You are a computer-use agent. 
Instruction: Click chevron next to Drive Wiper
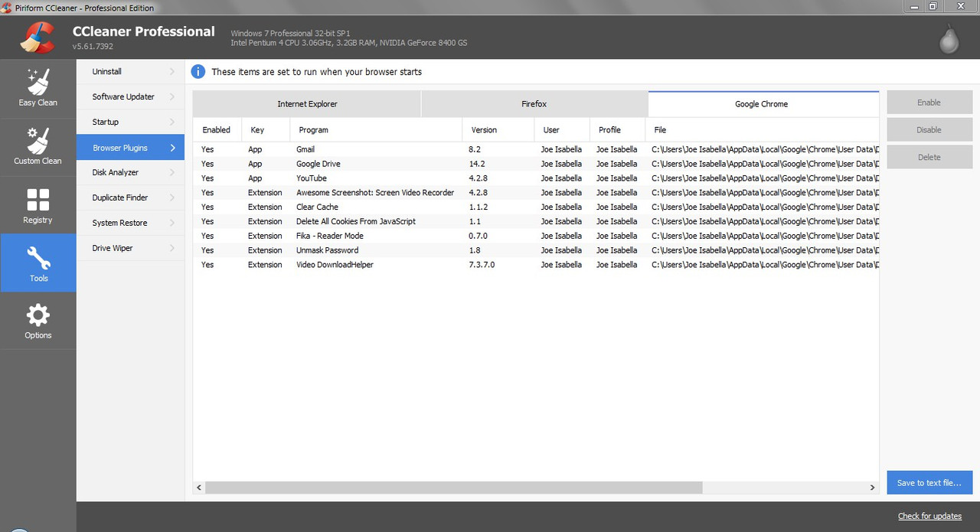point(172,248)
